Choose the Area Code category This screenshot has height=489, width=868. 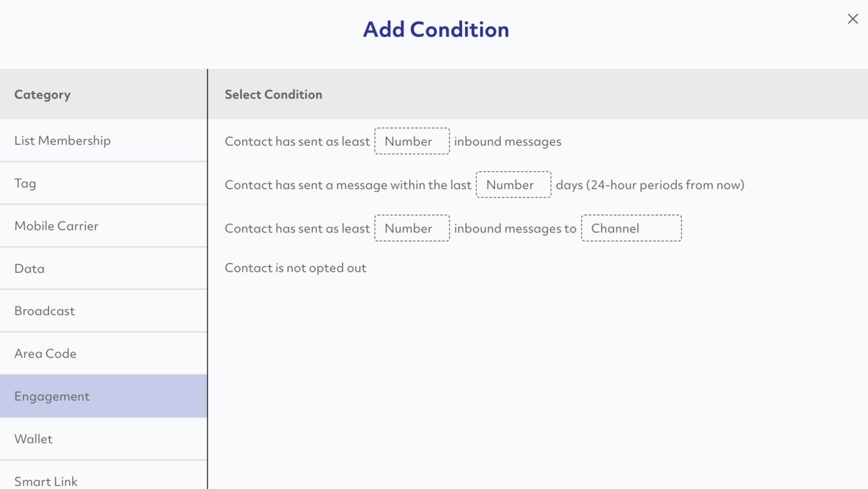coord(103,353)
